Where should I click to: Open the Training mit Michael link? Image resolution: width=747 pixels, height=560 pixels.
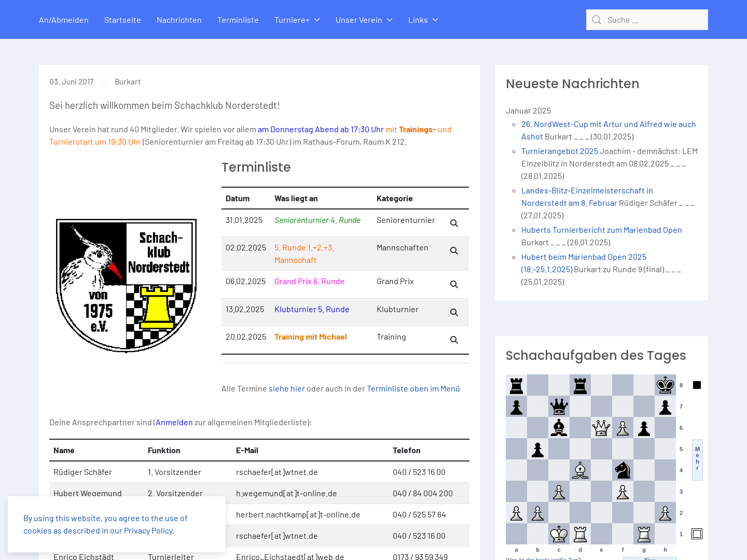(x=311, y=337)
